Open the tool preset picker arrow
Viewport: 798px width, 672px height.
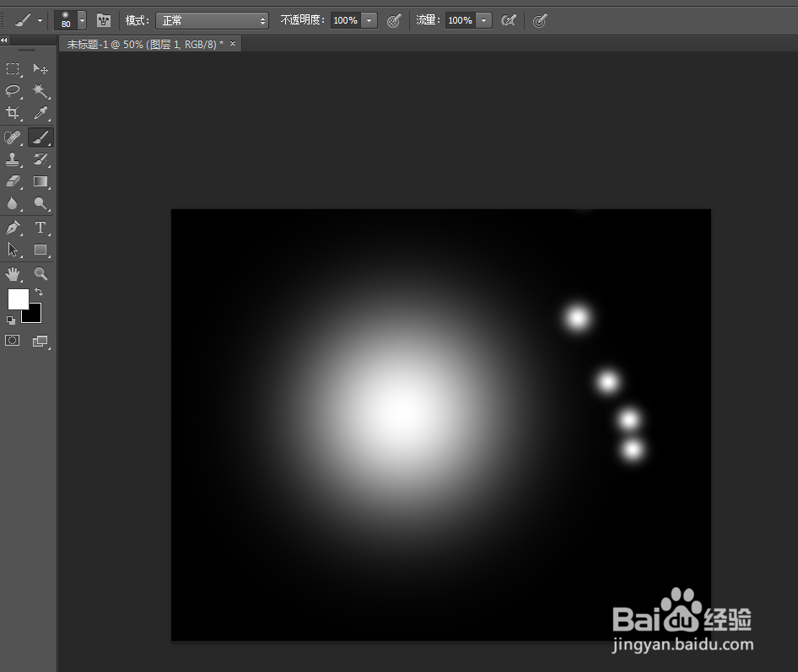[40, 21]
